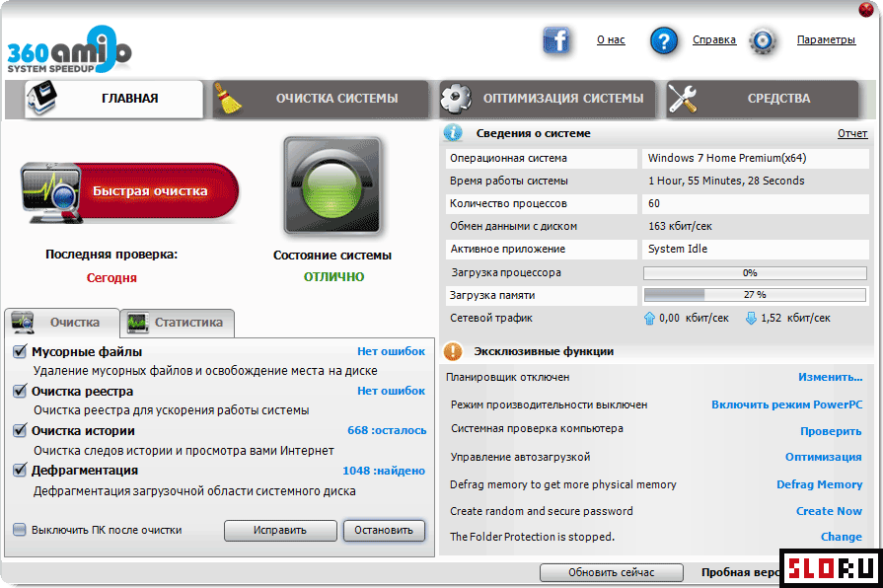This screenshot has width=883, height=588.
Task: Click the blue question mark help icon
Action: pos(664,40)
